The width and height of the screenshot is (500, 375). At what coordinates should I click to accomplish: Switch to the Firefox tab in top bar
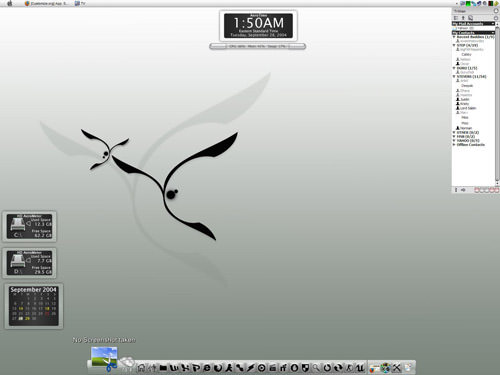tap(47, 3)
